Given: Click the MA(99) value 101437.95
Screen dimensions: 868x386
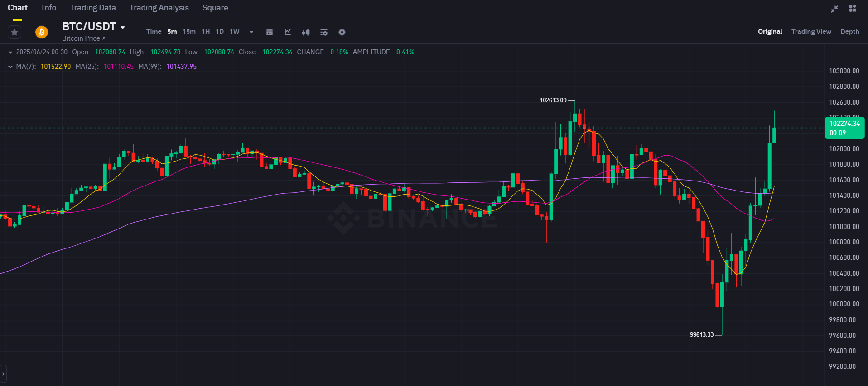Looking at the screenshot, I should click(181, 67).
